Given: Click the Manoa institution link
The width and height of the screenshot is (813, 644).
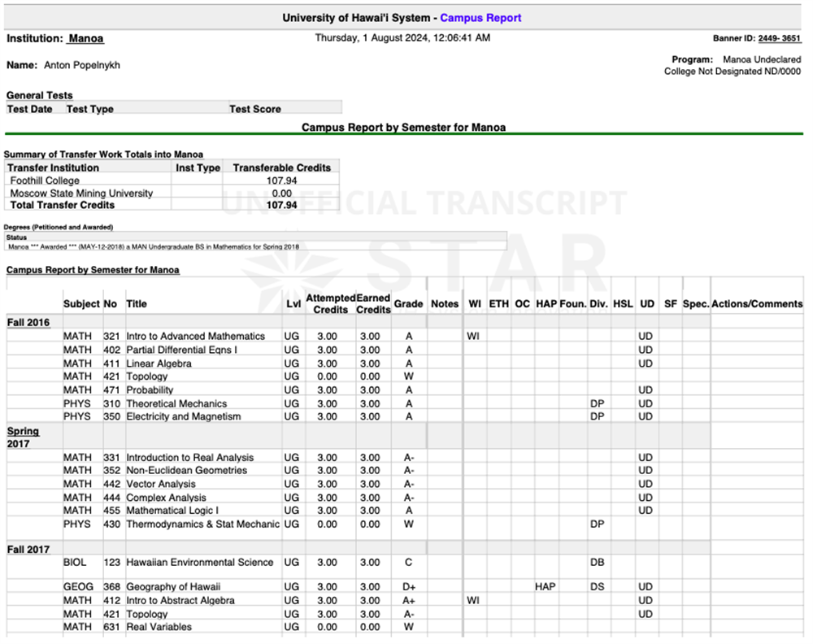Looking at the screenshot, I should pos(85,38).
